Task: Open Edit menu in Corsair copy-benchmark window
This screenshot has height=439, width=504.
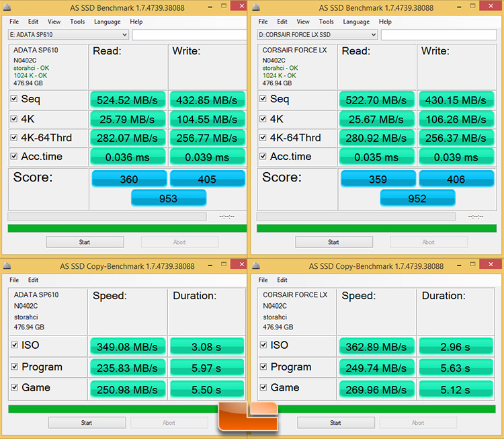Action: [x=282, y=280]
